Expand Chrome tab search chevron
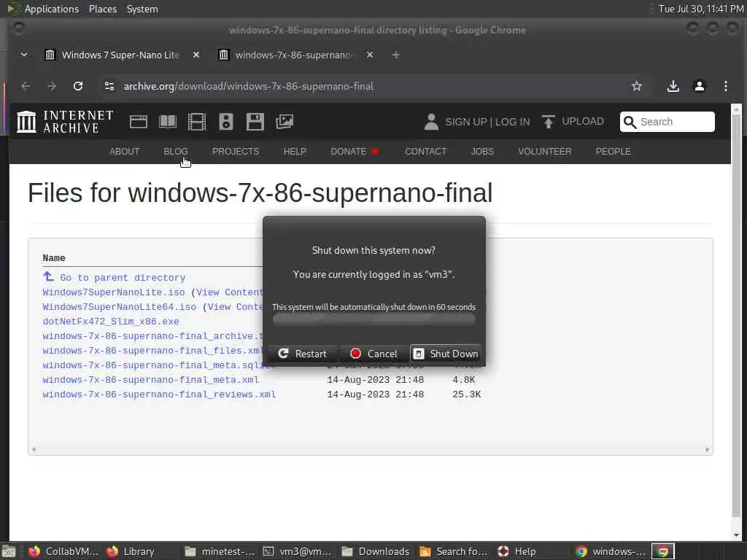This screenshot has height=560, width=747. 24,55
